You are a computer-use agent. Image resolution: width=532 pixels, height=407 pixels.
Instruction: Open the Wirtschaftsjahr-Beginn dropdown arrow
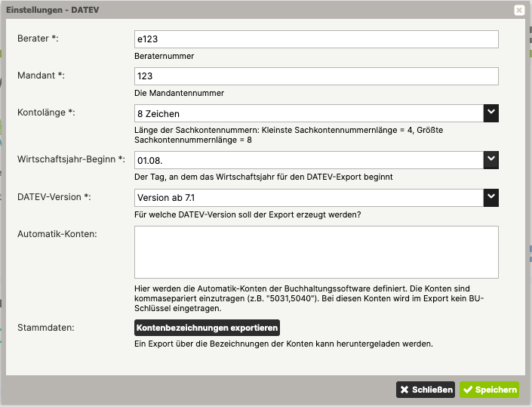pos(491,159)
